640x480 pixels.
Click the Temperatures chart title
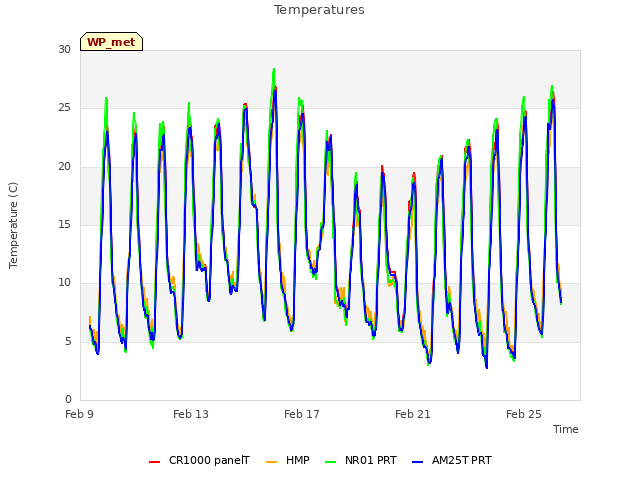[x=319, y=10]
